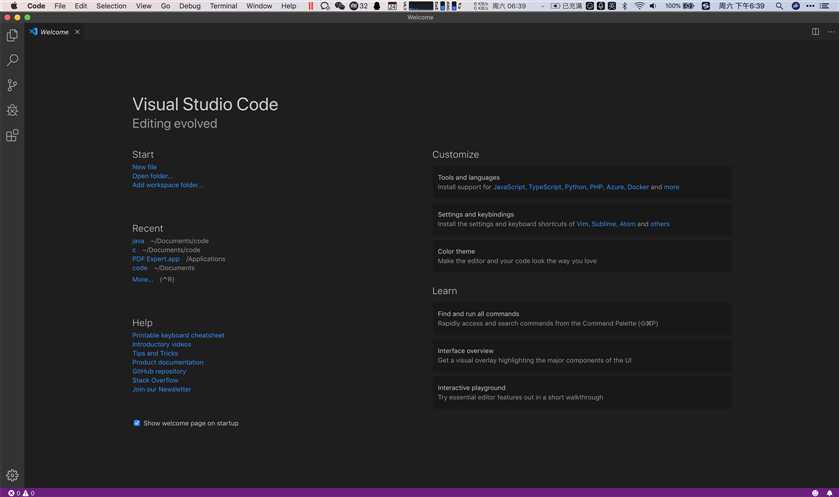
Task: Click the Bluetooth icon in menu bar
Action: click(x=624, y=6)
